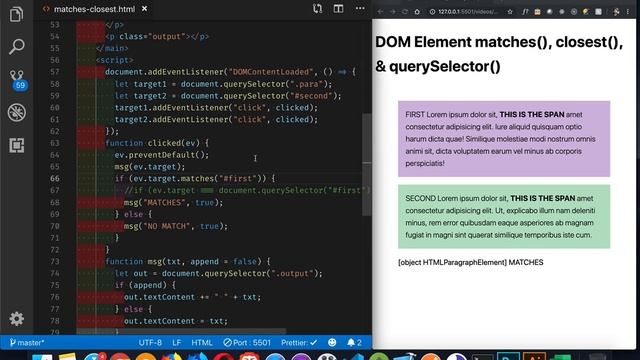This screenshot has height=360, width=640.
Task: Bookmark page with the star icon
Action: (x=510, y=12)
